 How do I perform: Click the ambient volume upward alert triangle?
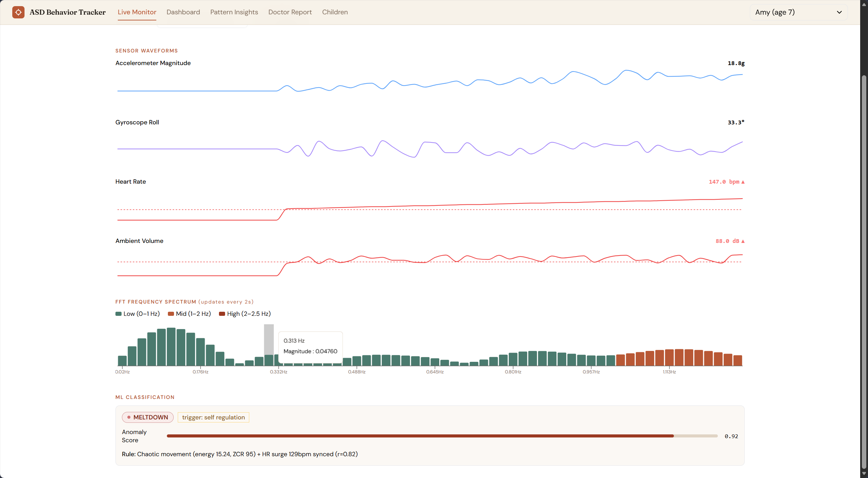pyautogui.click(x=743, y=241)
